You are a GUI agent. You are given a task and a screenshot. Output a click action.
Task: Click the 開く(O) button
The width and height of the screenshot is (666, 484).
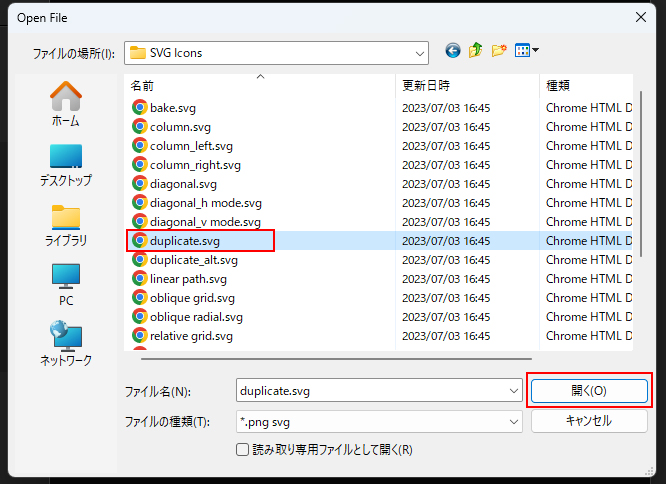589,391
